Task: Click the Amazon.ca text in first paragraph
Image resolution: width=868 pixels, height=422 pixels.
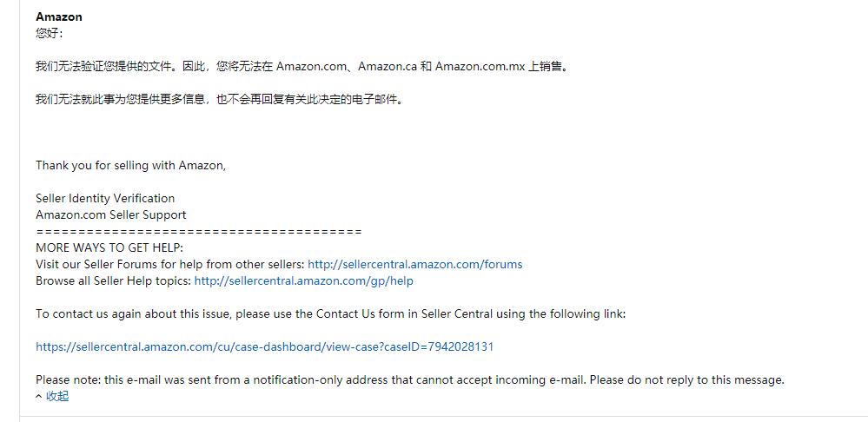Action: pos(387,66)
